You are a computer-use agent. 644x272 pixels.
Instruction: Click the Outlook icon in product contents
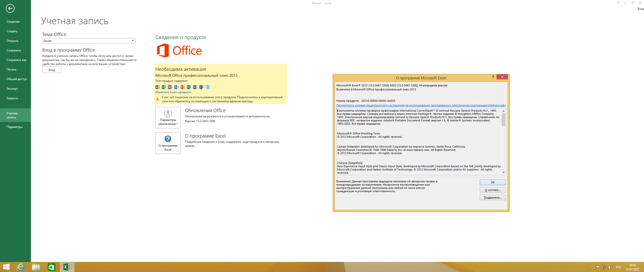click(x=176, y=87)
